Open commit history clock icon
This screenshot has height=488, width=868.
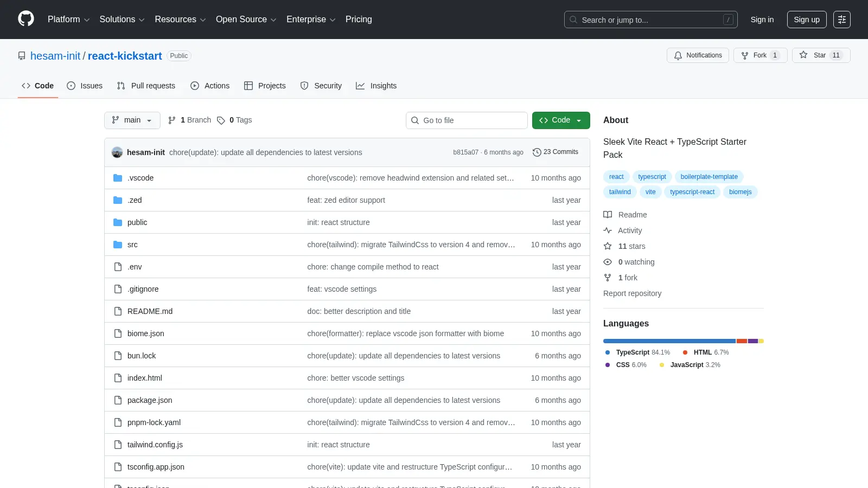coord(537,152)
